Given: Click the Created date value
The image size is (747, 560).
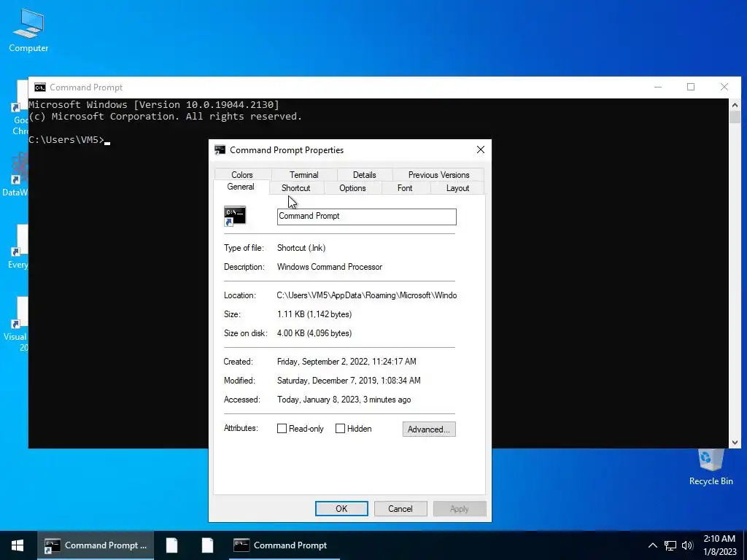Looking at the screenshot, I should pyautogui.click(x=347, y=362).
